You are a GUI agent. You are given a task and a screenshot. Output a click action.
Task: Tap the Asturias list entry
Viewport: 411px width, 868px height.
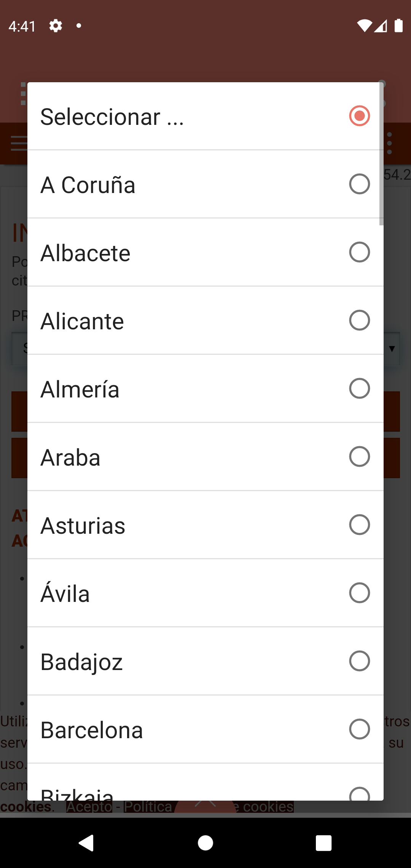205,525
